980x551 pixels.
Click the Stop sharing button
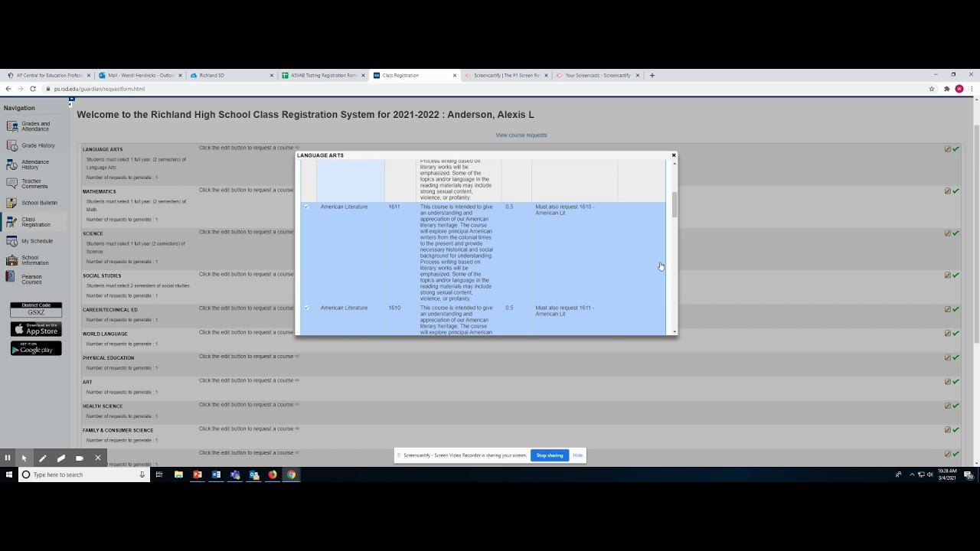tap(550, 455)
